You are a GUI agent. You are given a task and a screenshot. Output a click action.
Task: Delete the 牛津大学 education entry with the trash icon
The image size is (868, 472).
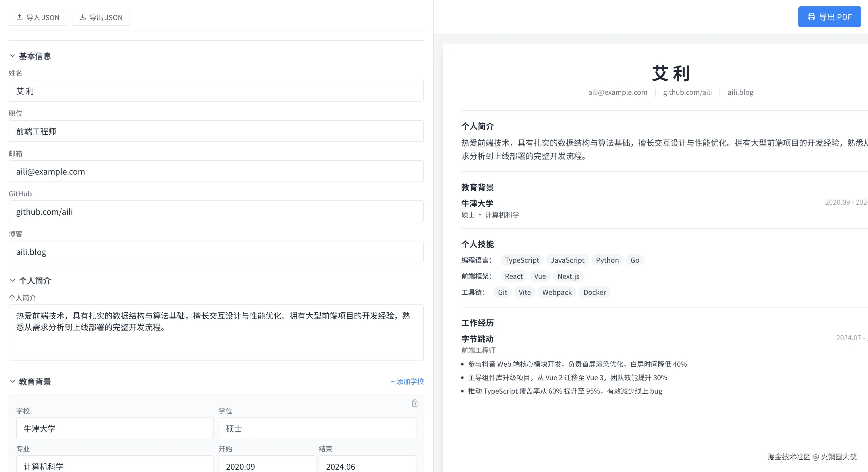click(414, 403)
